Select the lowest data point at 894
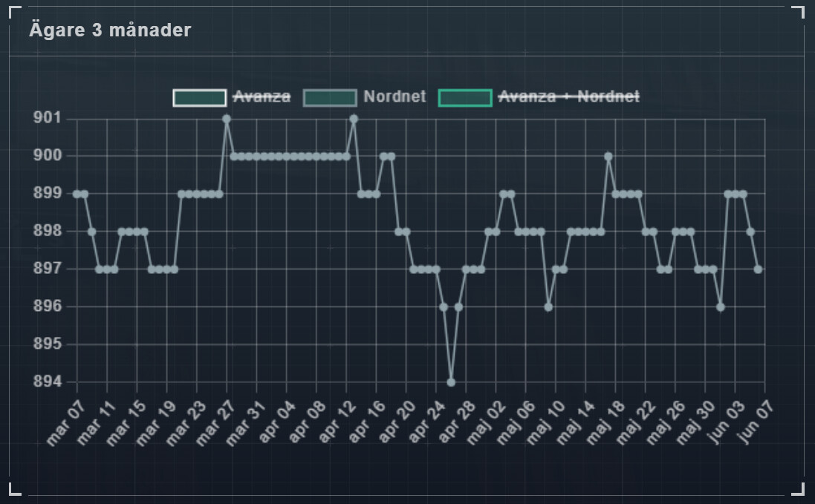Image resolution: width=815 pixels, height=504 pixels. 451,382
